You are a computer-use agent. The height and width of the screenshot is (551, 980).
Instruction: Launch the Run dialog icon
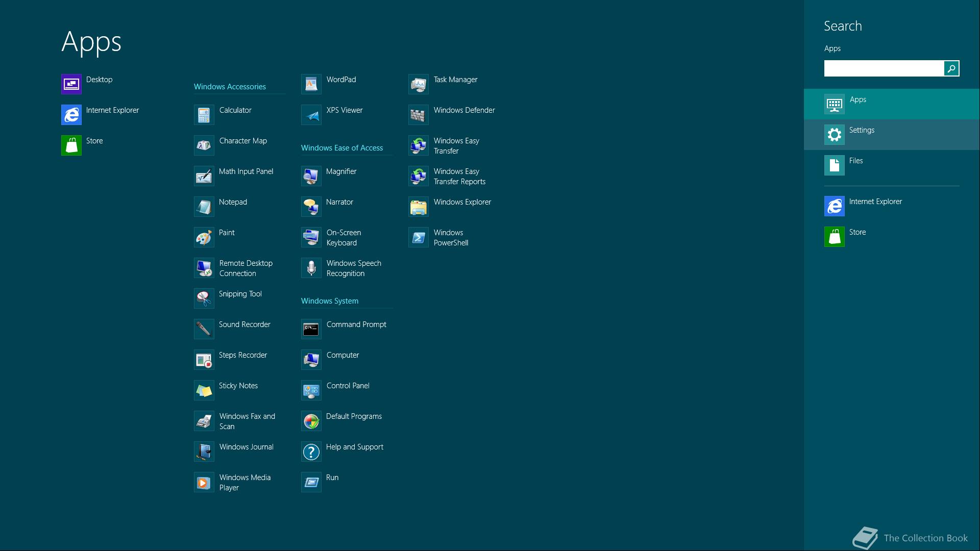coord(311,482)
